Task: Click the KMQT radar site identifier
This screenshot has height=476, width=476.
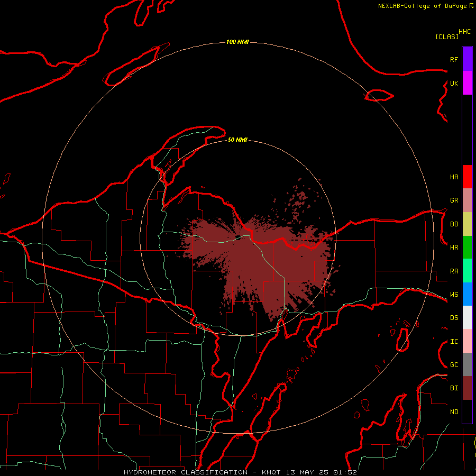Action: [272, 472]
